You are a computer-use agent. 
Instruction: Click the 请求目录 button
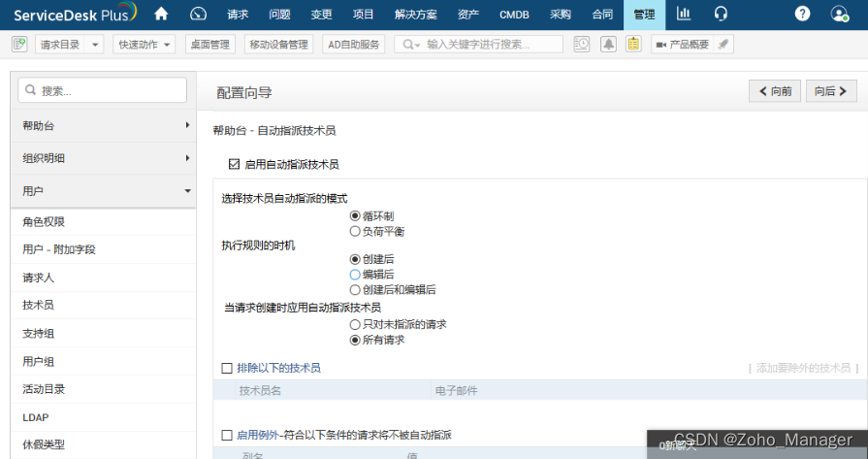(60, 45)
